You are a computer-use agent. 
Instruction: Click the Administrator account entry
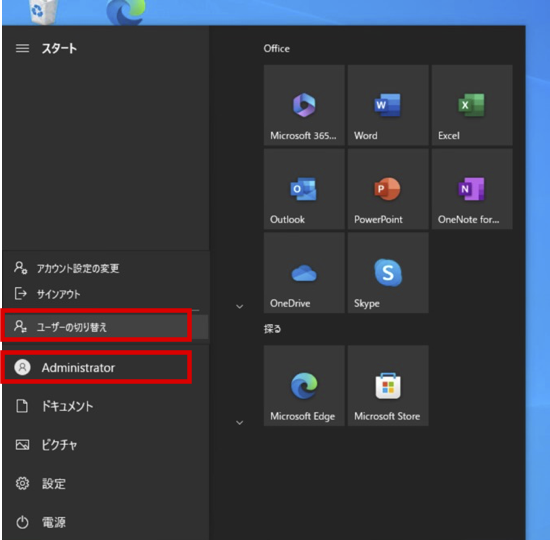(x=105, y=367)
